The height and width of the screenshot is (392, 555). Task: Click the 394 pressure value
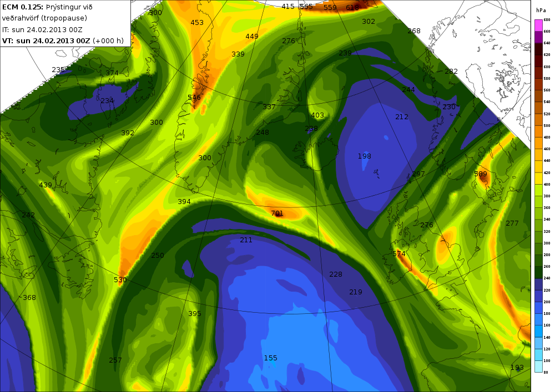184,201
